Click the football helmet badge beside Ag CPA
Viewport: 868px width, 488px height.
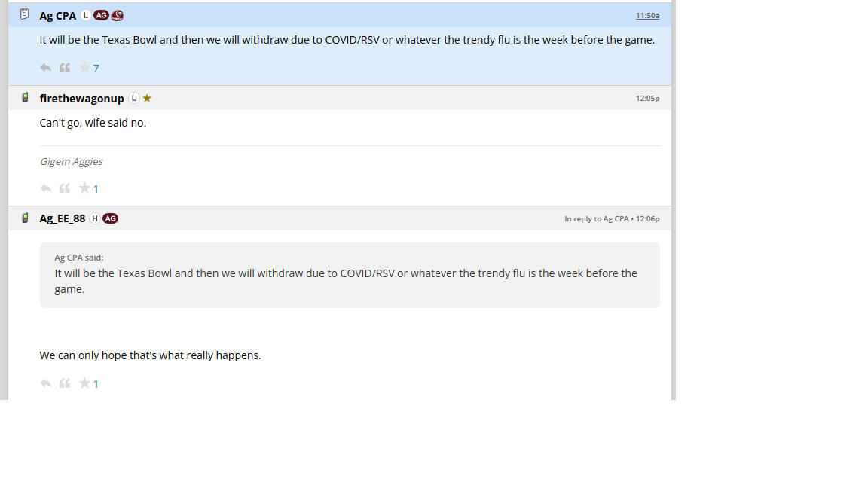pos(118,16)
